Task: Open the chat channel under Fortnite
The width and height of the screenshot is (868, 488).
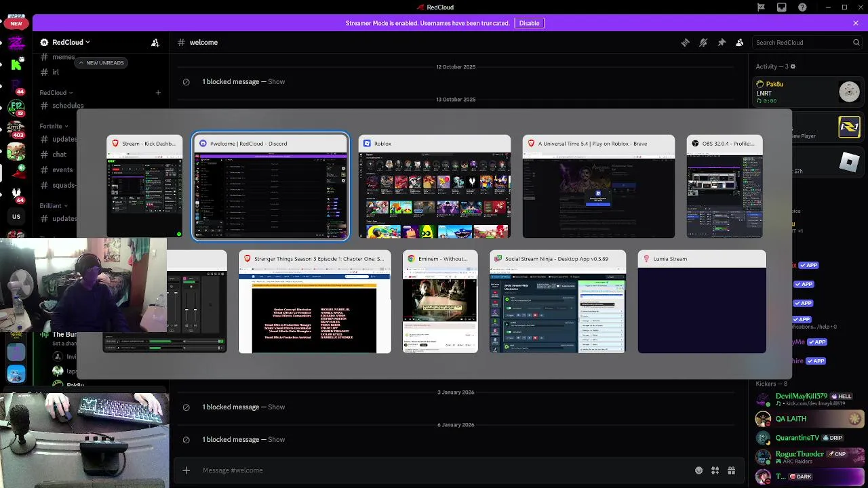Action: point(60,155)
